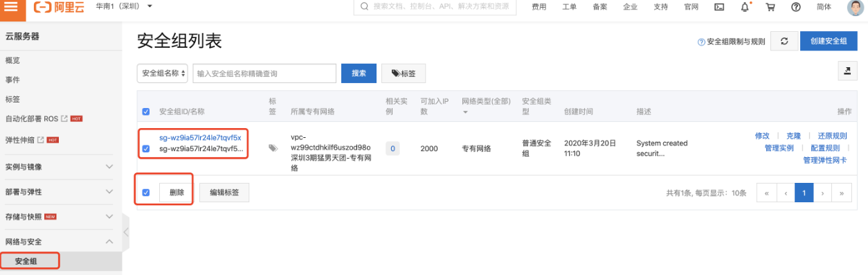Launch the Cloud Shell terminal icon
The image size is (868, 275).
(x=720, y=7)
